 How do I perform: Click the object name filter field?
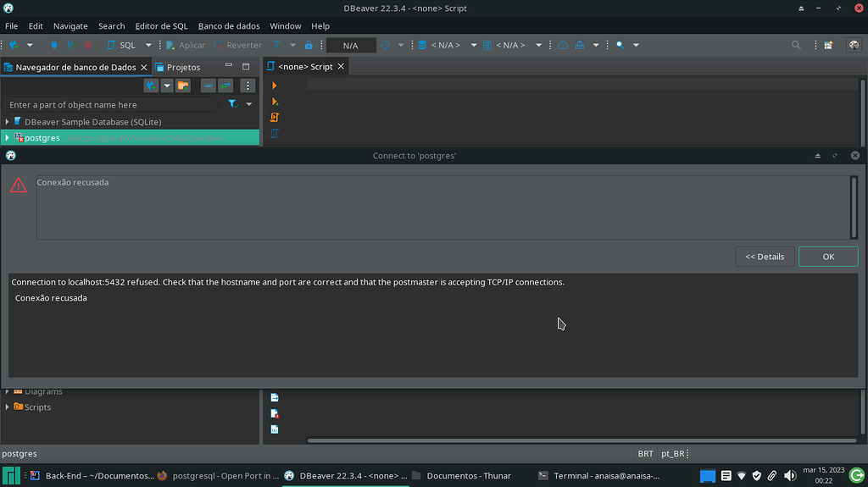pyautogui.click(x=110, y=105)
